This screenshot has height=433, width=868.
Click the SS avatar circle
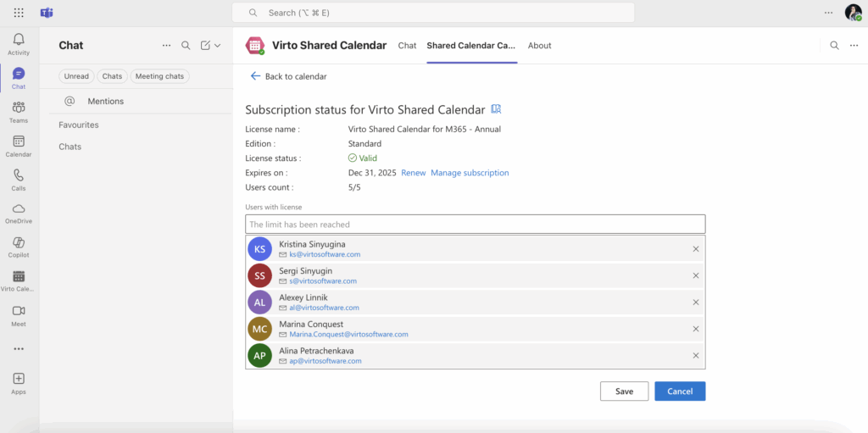259,275
